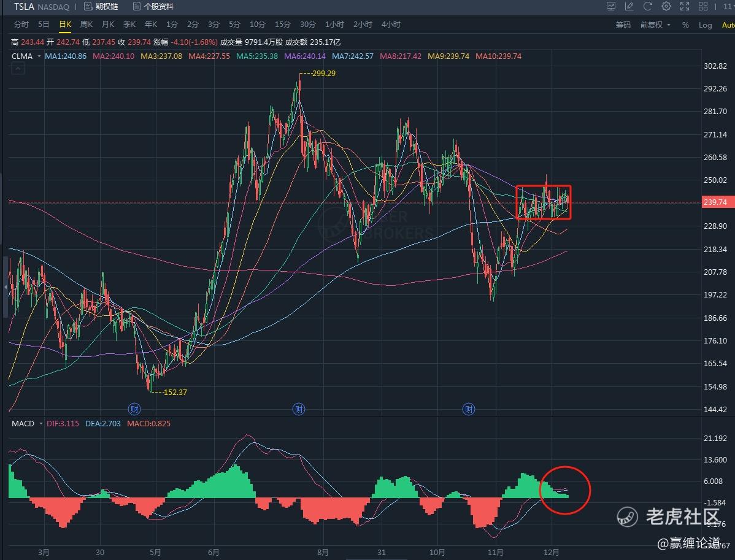Click the 个股资料 label text
Viewport: 735px width, 560px height.
(x=159, y=7)
